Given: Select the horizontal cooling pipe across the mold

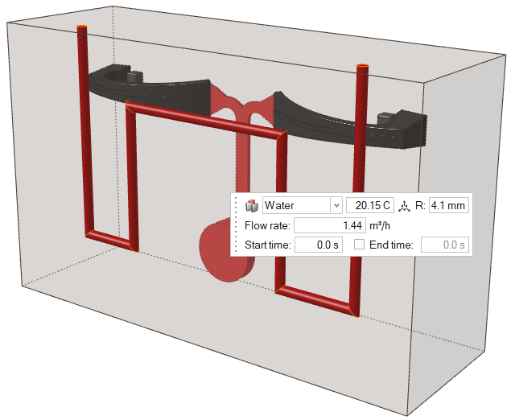Looking at the screenshot, I should (x=205, y=121).
